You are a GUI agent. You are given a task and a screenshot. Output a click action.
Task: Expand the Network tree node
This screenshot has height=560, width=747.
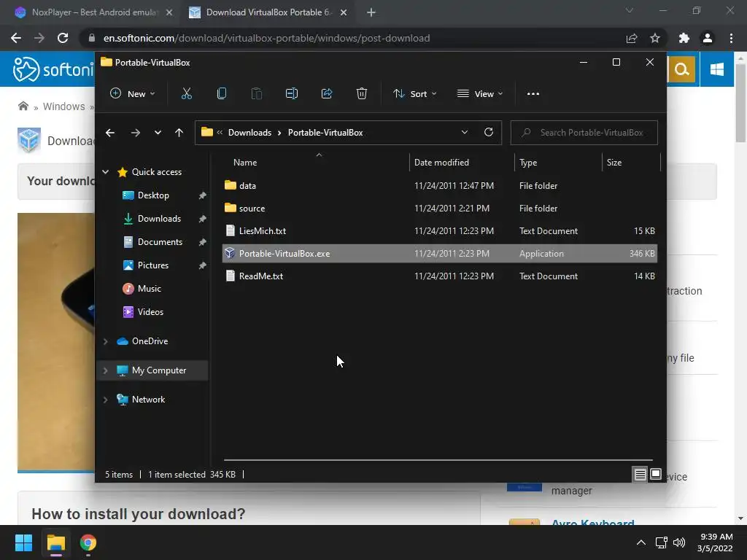[105, 400]
